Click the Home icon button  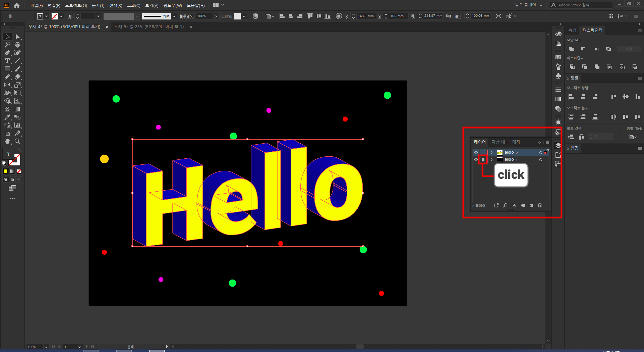click(x=17, y=5)
